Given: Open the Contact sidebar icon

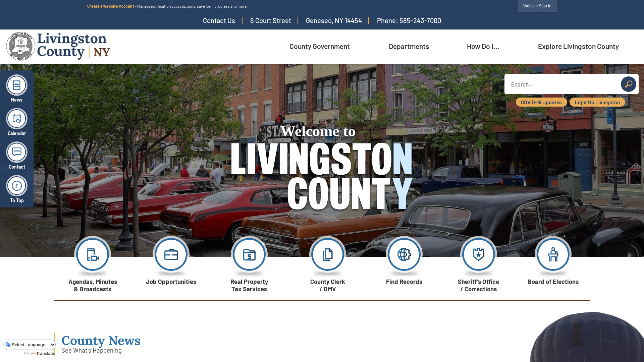Looking at the screenshot, I should tap(16, 152).
